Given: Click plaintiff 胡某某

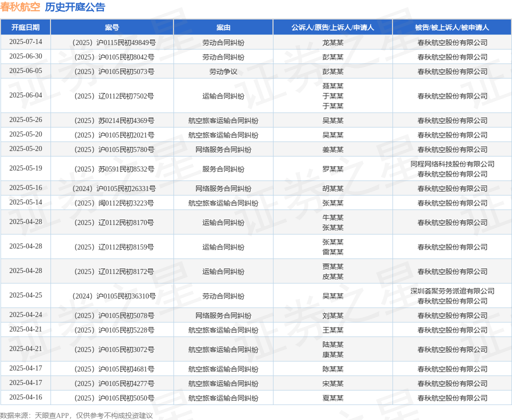Looking at the screenshot, I should click(332, 188).
